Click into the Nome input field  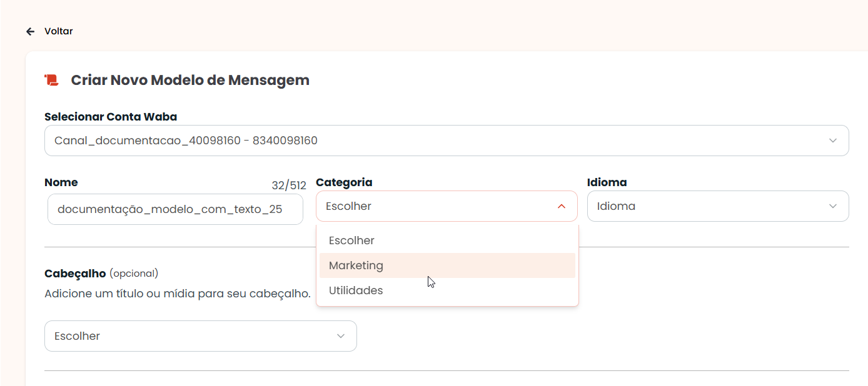(175, 209)
